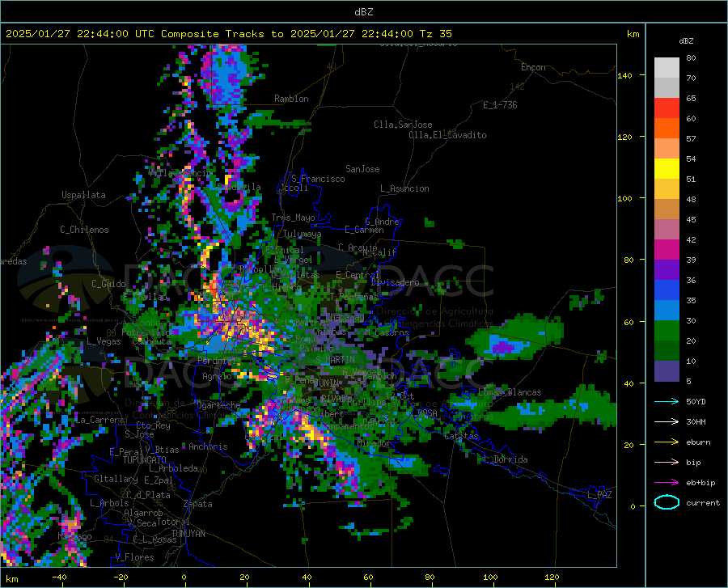Click the Agrelo place label
Image resolution: width=728 pixels, height=588 pixels.
(x=217, y=376)
